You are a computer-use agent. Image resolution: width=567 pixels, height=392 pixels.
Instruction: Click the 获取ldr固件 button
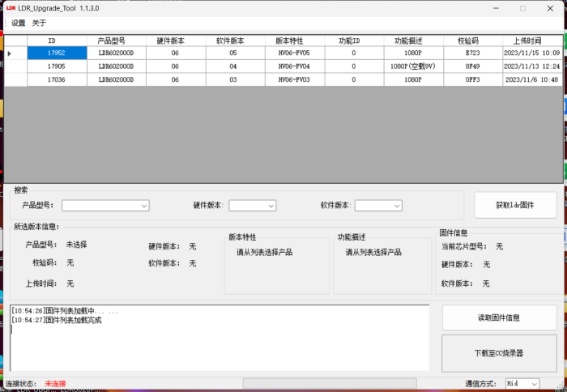515,205
